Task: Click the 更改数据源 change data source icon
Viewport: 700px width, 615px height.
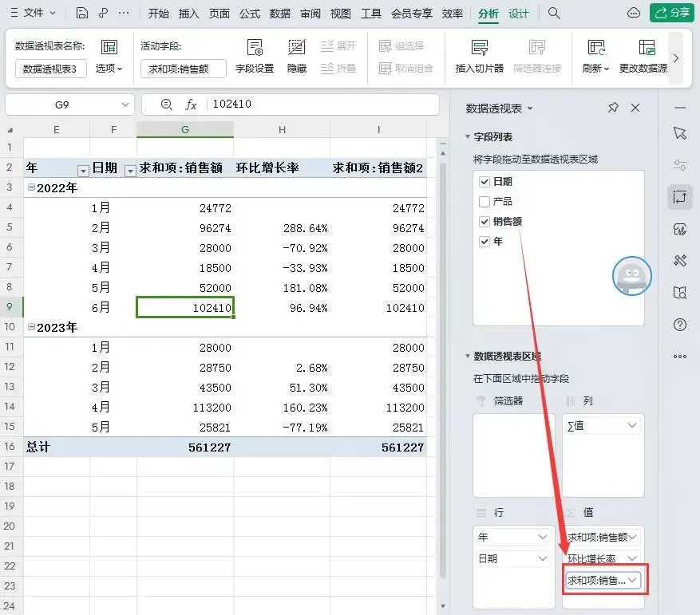Action: pos(647,48)
